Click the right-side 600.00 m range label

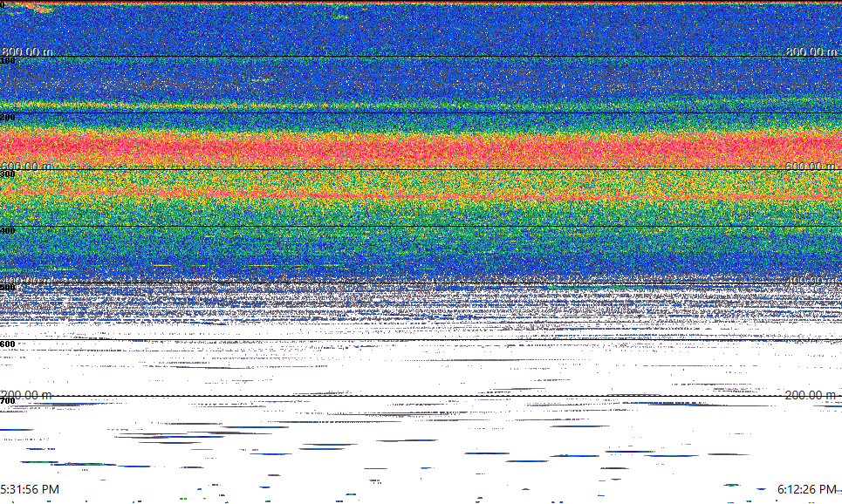[811, 167]
